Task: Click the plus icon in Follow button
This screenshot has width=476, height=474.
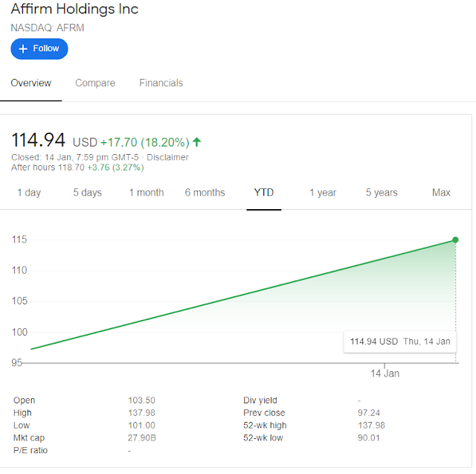Action: 23,48
